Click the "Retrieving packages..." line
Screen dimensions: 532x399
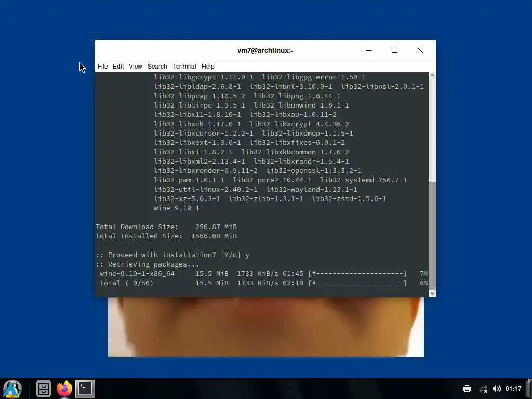[147, 264]
